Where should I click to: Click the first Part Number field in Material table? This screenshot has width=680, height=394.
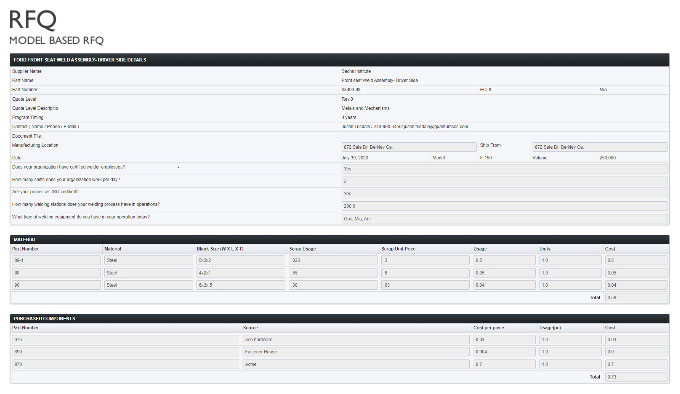click(56, 260)
